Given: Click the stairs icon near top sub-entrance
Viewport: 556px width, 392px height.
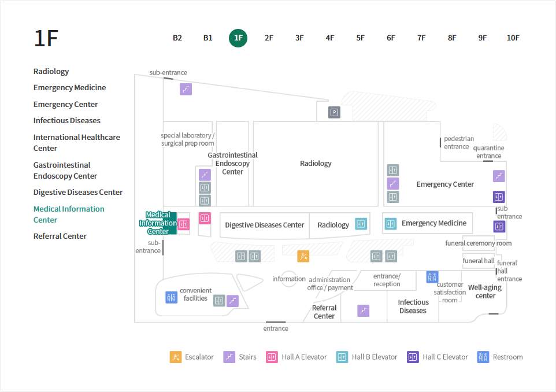Looking at the screenshot, I should [186, 89].
